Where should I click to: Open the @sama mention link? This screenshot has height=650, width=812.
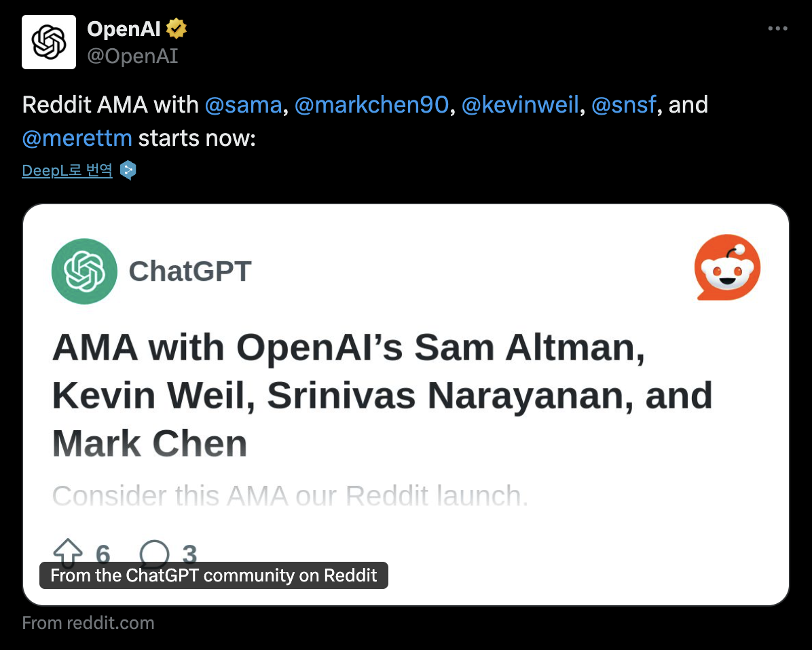242,105
